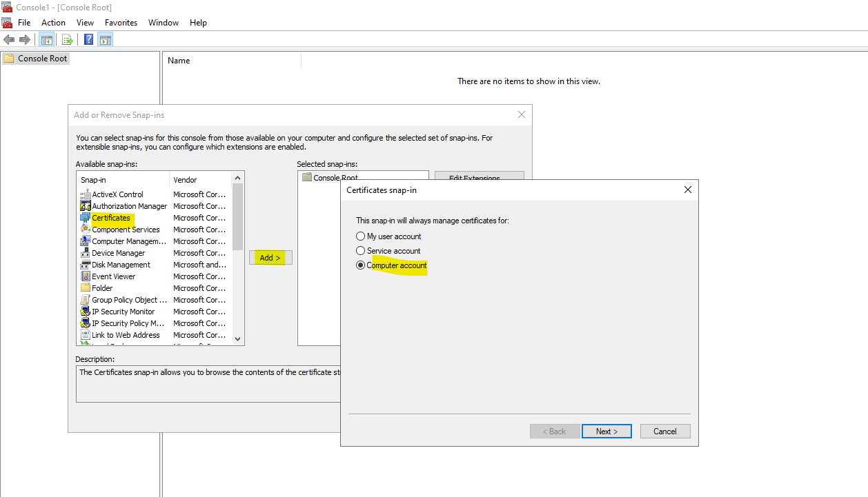Viewport: 868px width, 497px height.
Task: Open the Action menu
Action: pyautogui.click(x=53, y=23)
